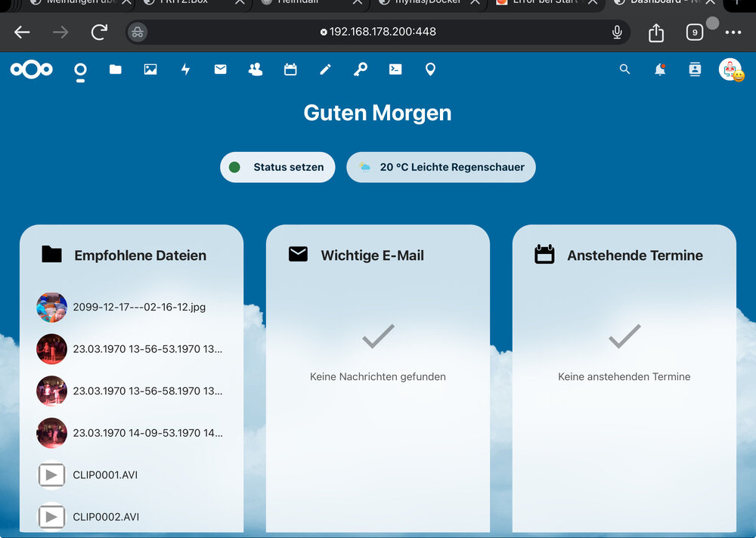Click the Keine Nachrichten gefunden text

coord(378,376)
